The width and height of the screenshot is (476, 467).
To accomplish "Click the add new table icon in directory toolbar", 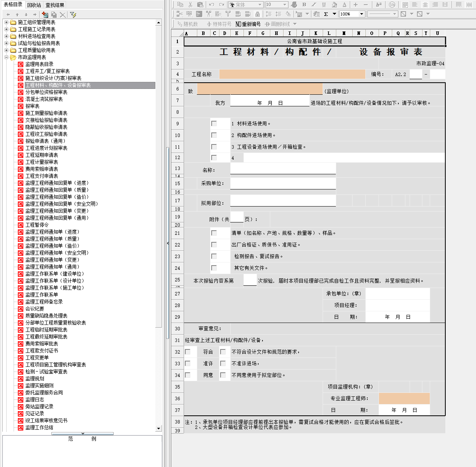I will tap(45, 14).
